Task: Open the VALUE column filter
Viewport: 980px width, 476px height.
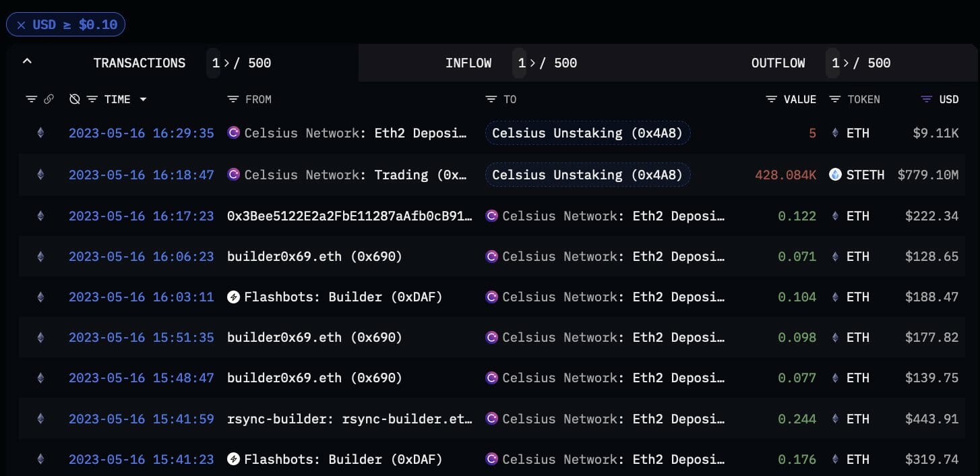Action: click(x=772, y=99)
